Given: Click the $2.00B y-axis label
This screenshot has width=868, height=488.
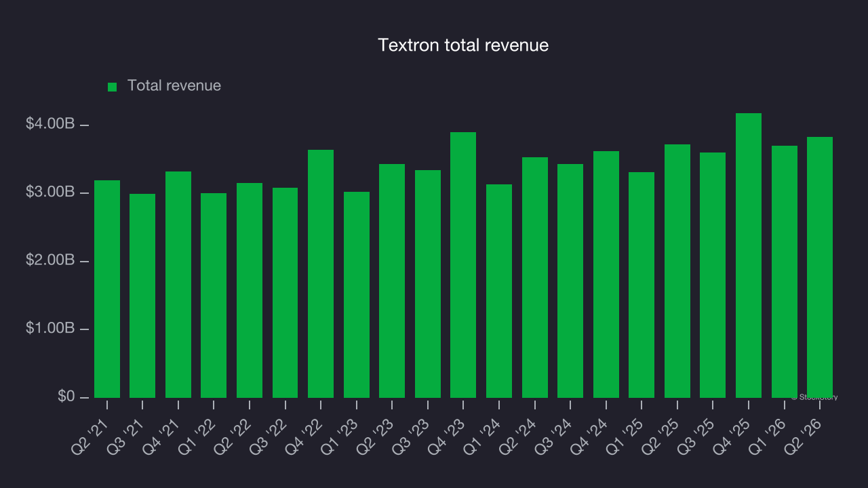Looking at the screenshot, I should point(50,260).
